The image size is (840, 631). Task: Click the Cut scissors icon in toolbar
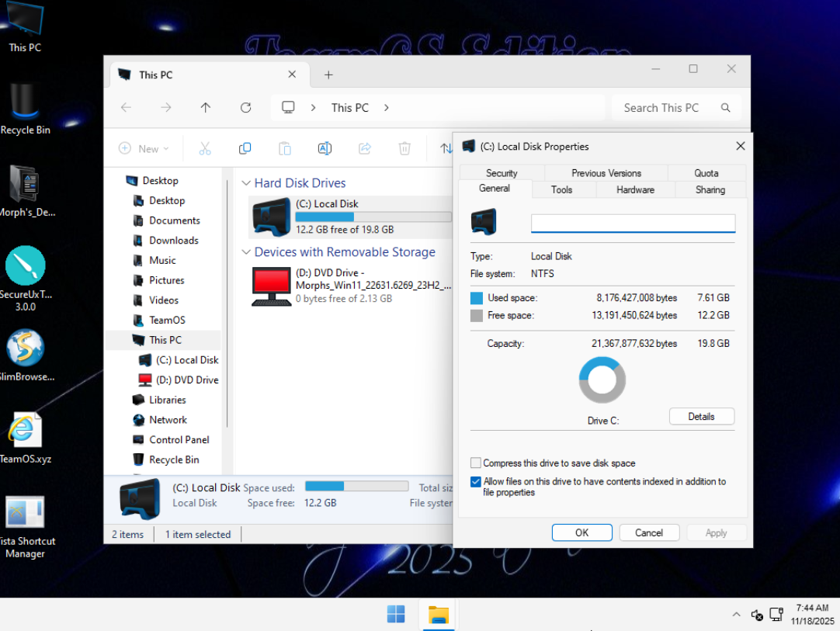click(x=205, y=148)
